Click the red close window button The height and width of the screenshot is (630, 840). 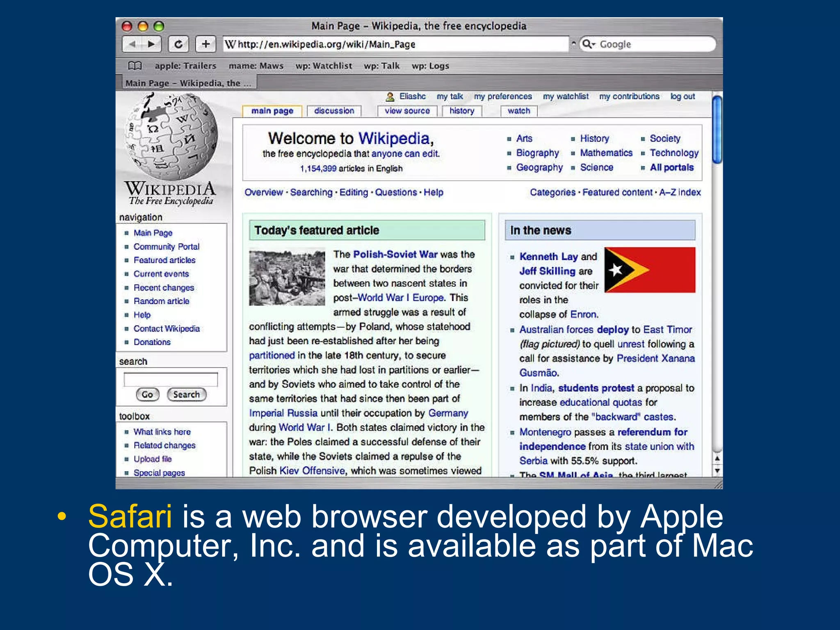[x=127, y=26]
